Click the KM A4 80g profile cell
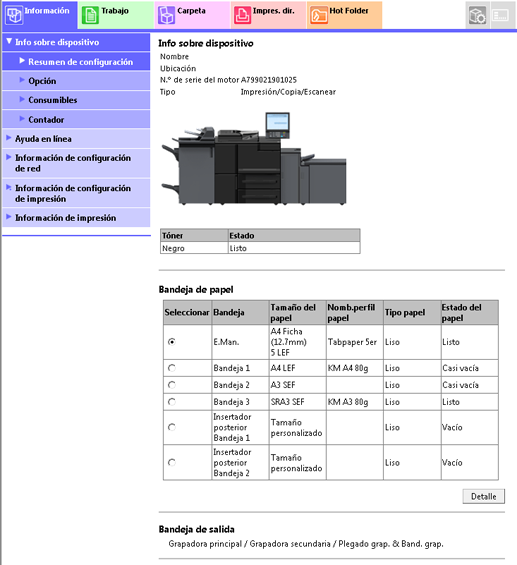Image resolution: width=517 pixels, height=565 pixels. pos(355,368)
